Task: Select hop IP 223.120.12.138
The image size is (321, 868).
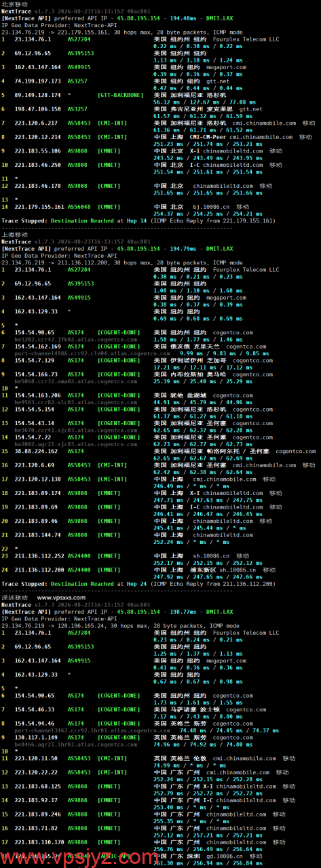Action: point(37,479)
